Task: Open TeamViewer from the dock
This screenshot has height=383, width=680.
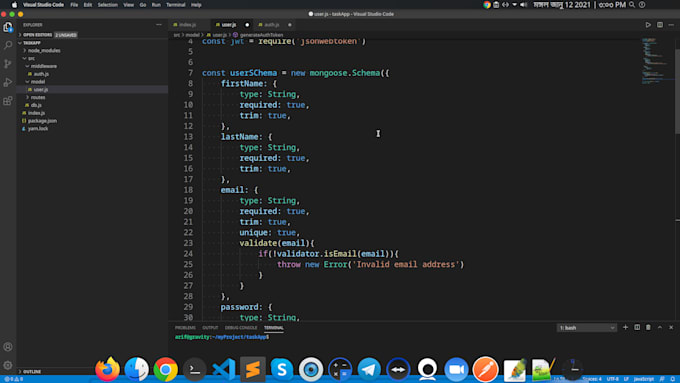Action: click(x=398, y=369)
